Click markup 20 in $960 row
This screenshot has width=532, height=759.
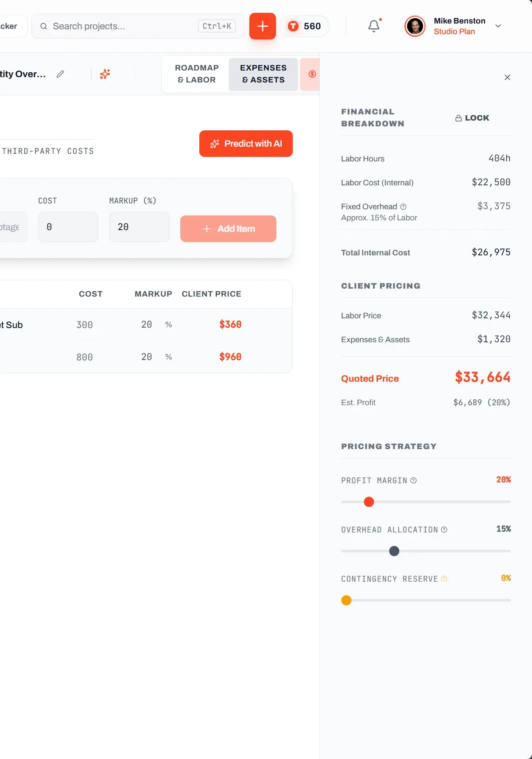[147, 357]
